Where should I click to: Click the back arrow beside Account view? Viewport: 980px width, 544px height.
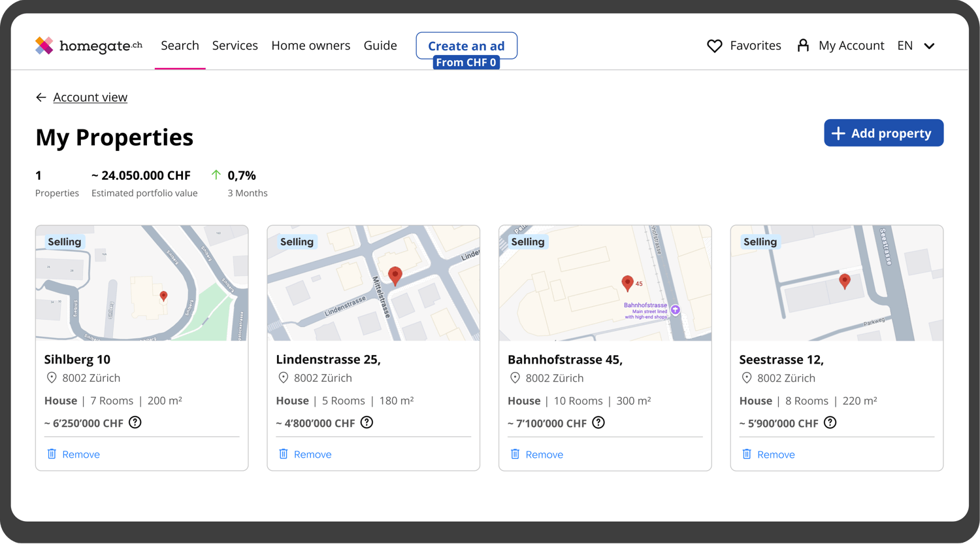[41, 97]
